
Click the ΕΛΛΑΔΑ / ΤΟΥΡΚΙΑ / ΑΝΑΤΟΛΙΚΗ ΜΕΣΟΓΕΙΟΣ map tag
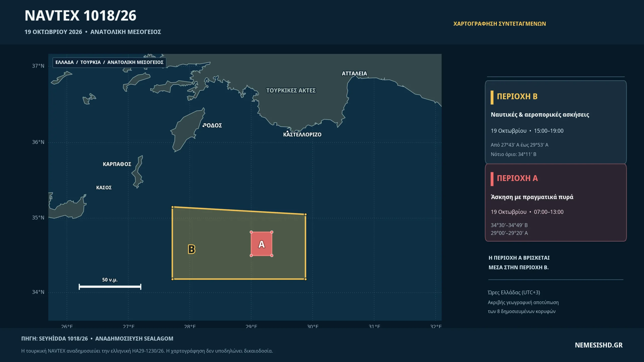coord(109,62)
